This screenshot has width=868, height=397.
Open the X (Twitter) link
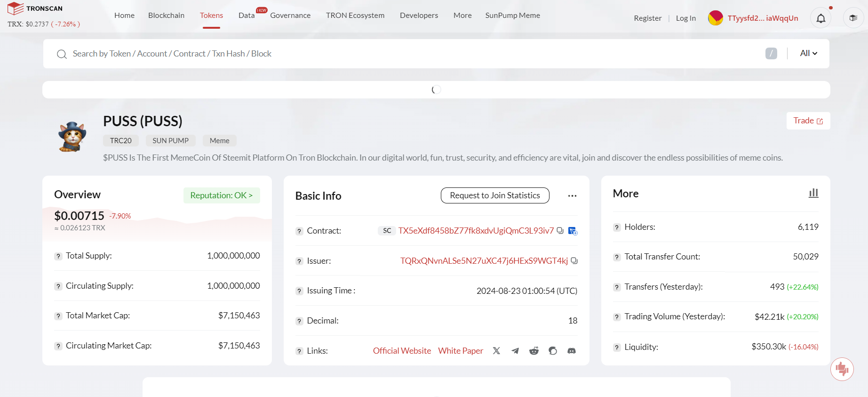coord(496,351)
